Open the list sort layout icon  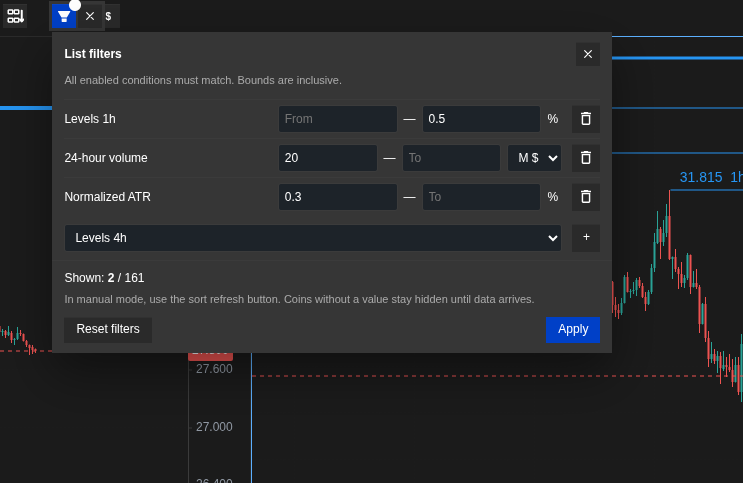pyautogui.click(x=15, y=16)
